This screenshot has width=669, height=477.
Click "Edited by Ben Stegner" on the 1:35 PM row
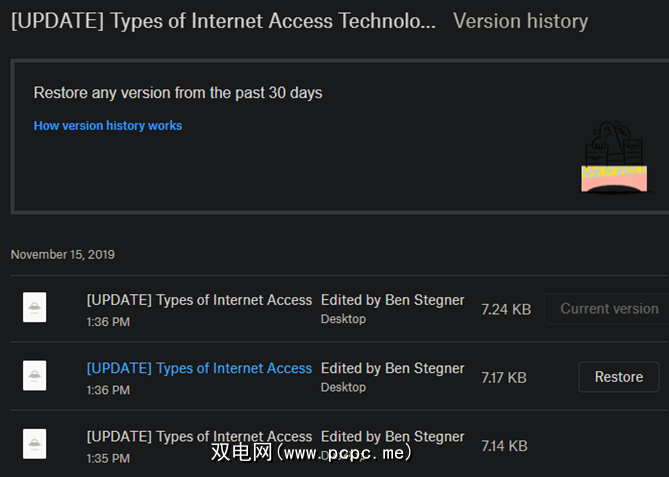tap(392, 436)
